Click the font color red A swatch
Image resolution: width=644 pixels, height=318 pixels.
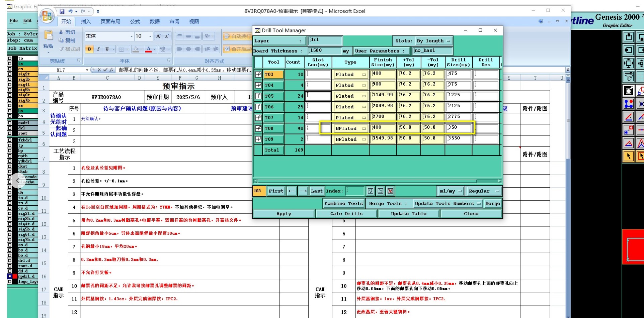point(149,49)
